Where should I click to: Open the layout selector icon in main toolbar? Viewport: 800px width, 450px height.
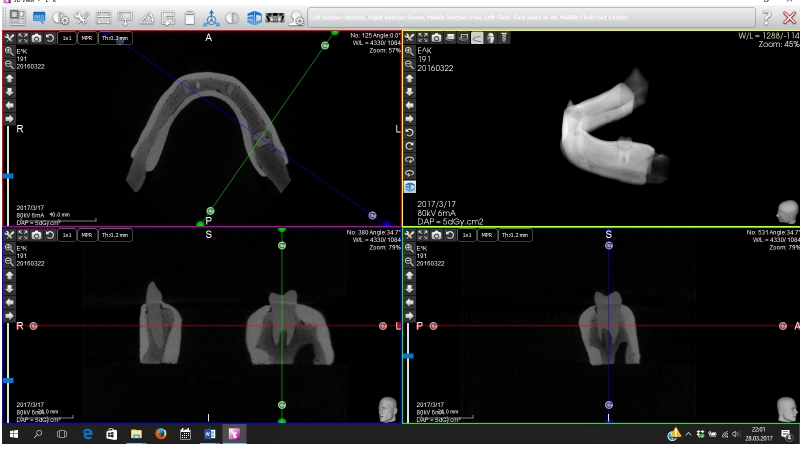19,18
